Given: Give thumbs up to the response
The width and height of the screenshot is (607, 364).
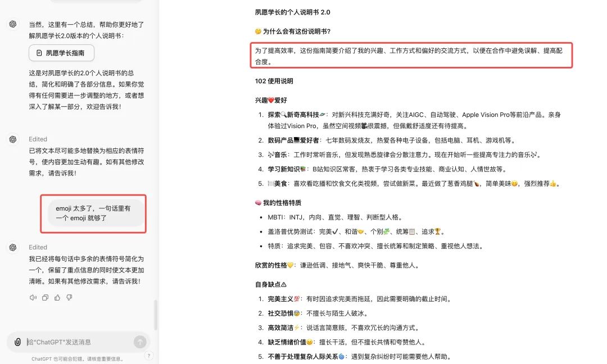Looking at the screenshot, I should [x=57, y=298].
